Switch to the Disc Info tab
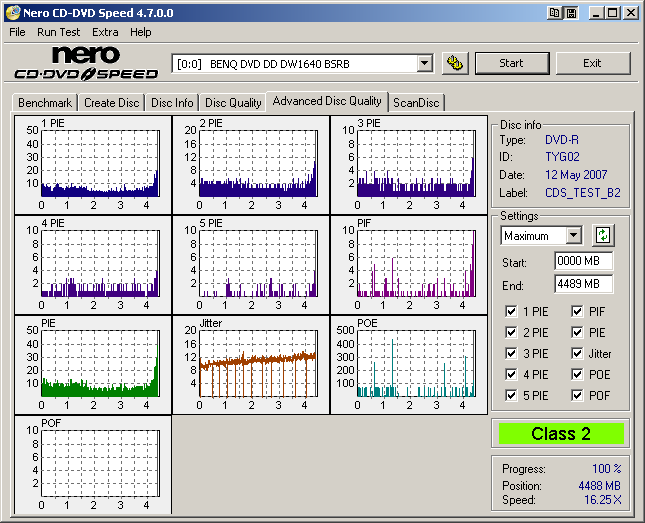 coord(172,102)
